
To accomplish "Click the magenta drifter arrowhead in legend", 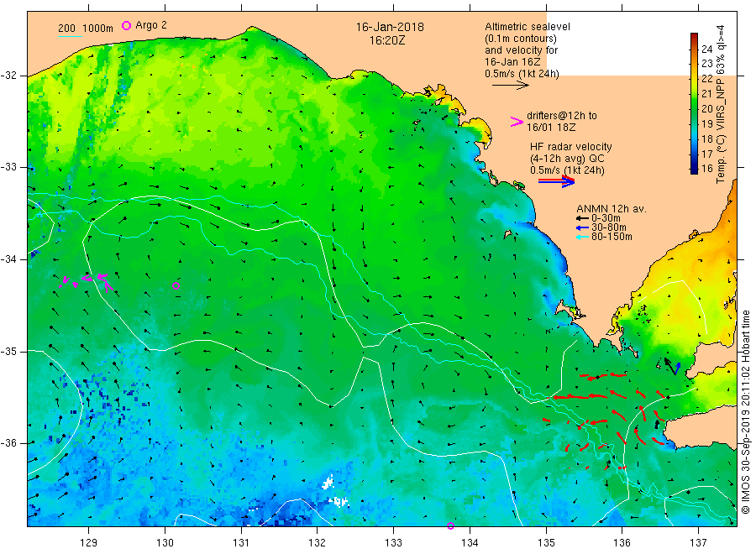I will [517, 122].
